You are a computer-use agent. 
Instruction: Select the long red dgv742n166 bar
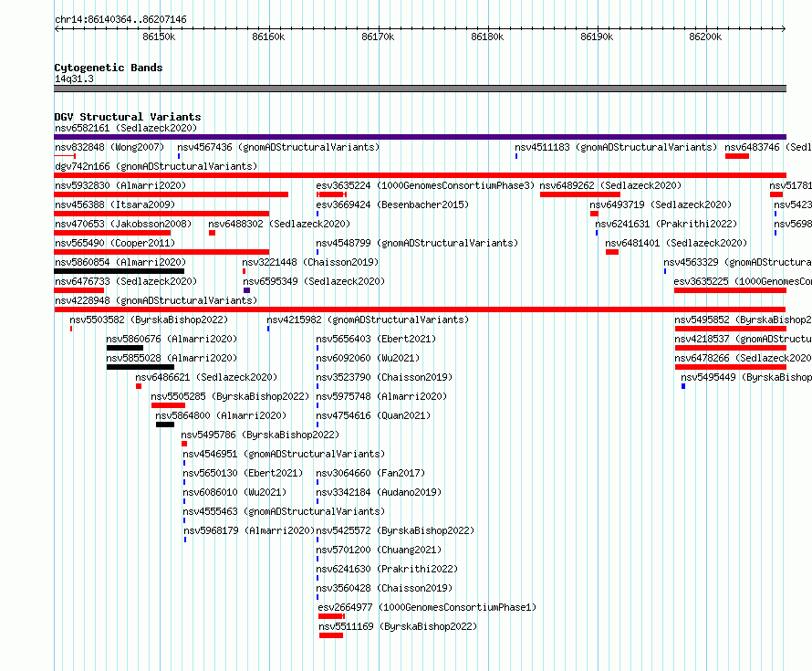point(420,175)
